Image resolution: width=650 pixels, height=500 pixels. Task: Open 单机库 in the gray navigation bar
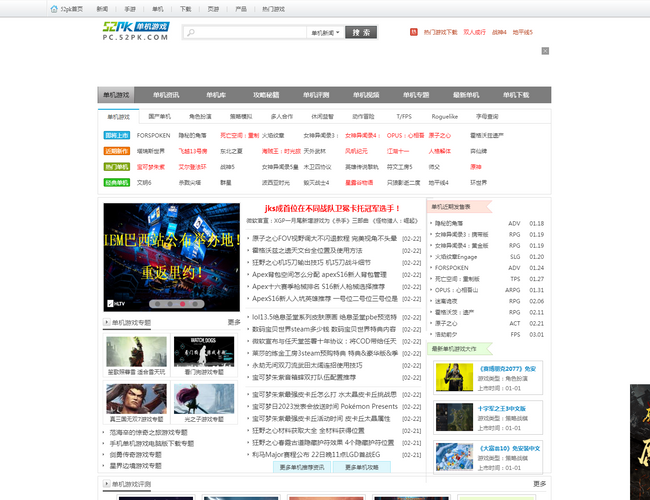(216, 95)
